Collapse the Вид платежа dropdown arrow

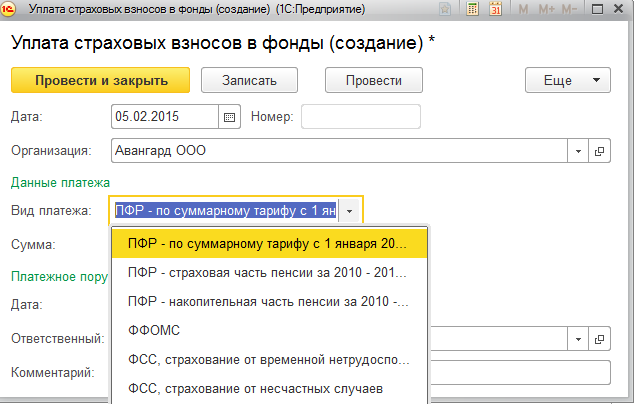pos(349,211)
